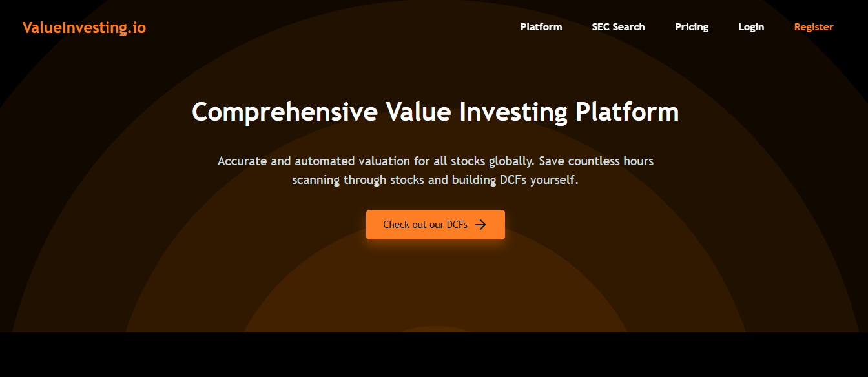The image size is (868, 377).
Task: Click the 'Check out our DCFs' label text
Action: [x=425, y=225]
